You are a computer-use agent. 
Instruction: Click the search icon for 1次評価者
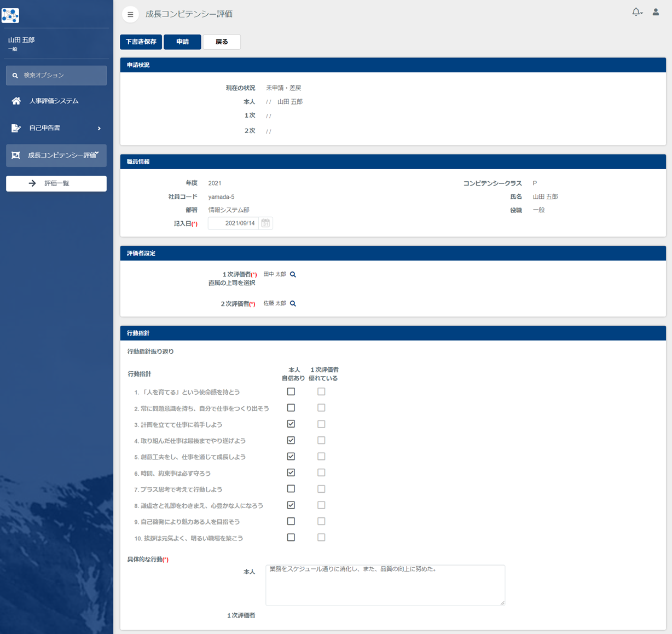pos(293,274)
